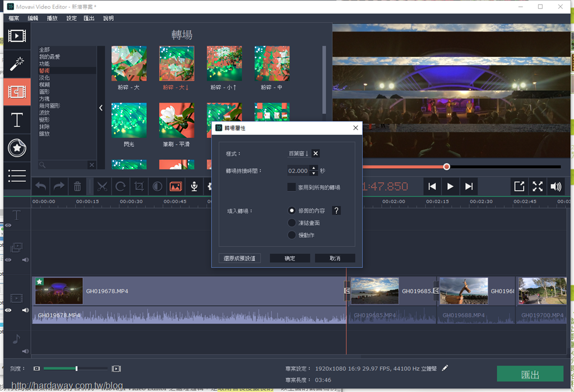The image size is (574, 392).
Task: Select the 幾何圖形 category in list
Action: click(x=49, y=105)
